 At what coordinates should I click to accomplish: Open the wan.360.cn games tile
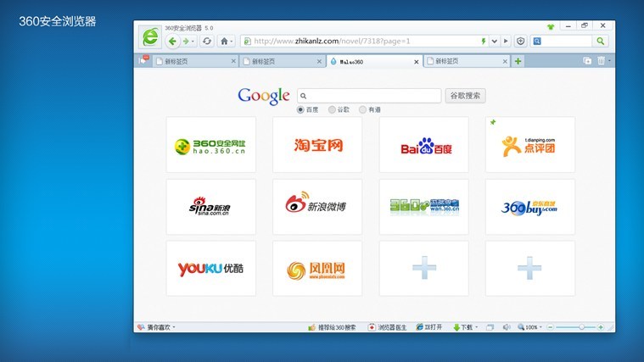[423, 207]
